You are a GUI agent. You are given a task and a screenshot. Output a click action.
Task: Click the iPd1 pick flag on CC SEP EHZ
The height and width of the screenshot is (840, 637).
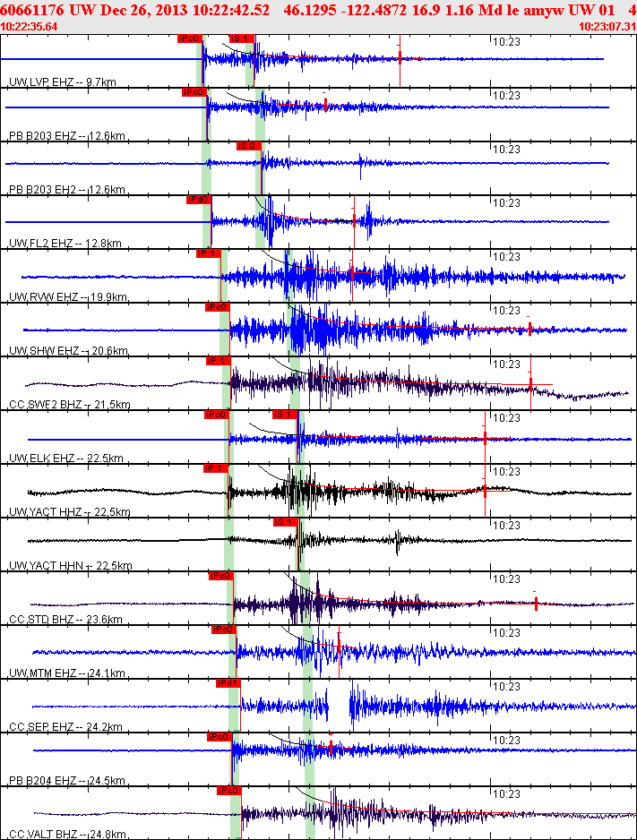pos(228,683)
